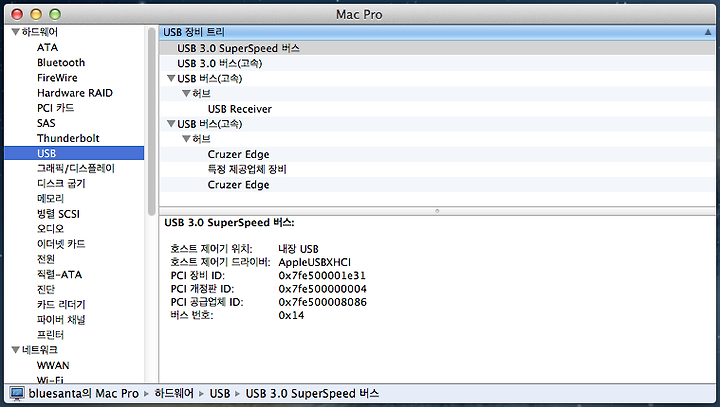Select the USB Receiver device
The height and width of the screenshot is (407, 720).
pos(240,109)
